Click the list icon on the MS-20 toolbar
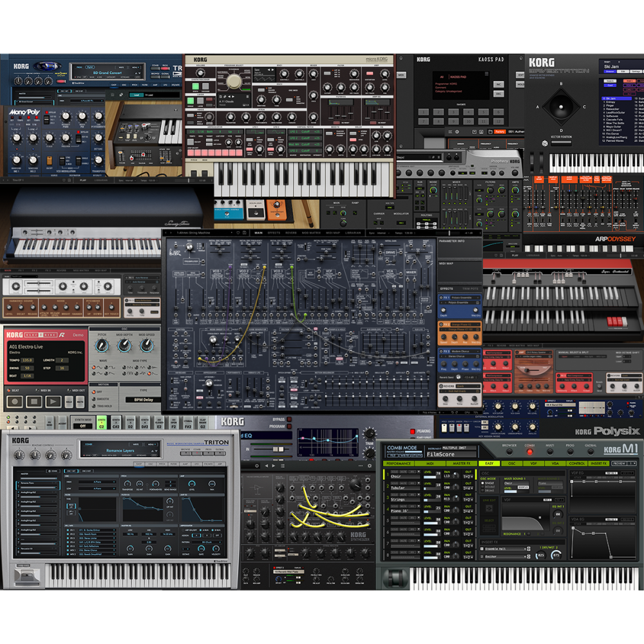Viewport: 644px width, 644px height. [x=282, y=466]
